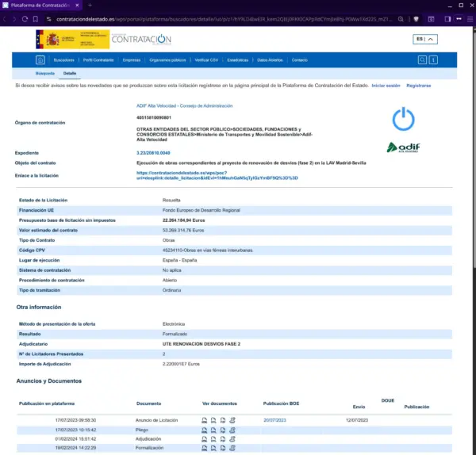Switch to the Búsqueda tab
The height and width of the screenshot is (455, 476).
pos(45,74)
